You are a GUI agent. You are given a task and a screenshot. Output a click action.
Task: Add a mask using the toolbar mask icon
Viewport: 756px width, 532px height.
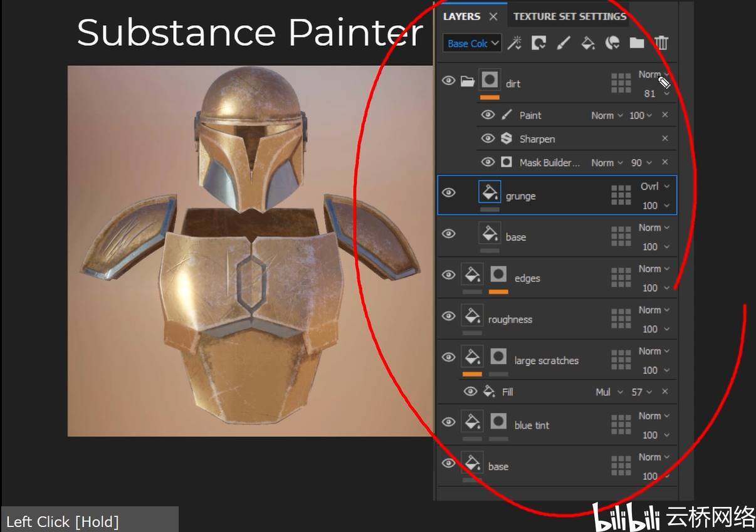(538, 43)
